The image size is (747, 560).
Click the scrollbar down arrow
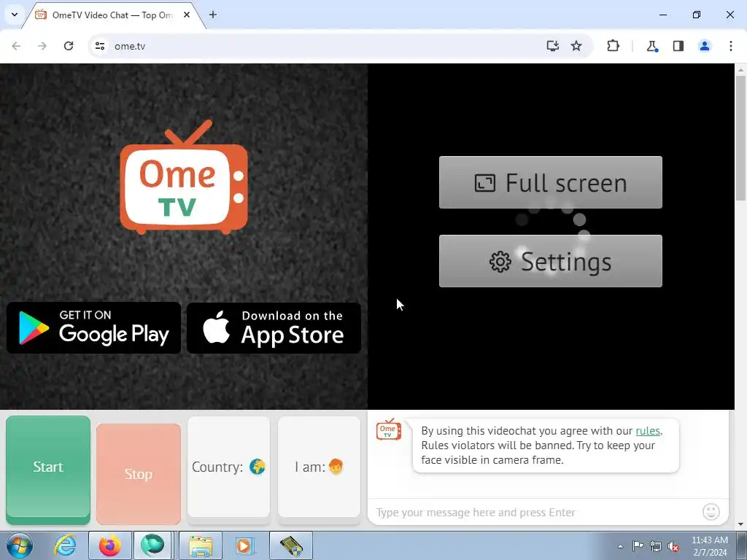point(741,524)
